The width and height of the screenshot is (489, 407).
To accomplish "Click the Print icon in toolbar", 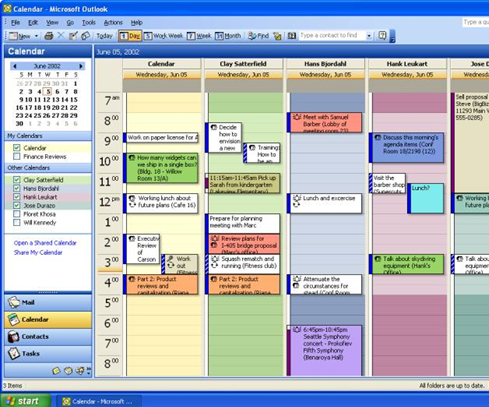I will 49,36.
